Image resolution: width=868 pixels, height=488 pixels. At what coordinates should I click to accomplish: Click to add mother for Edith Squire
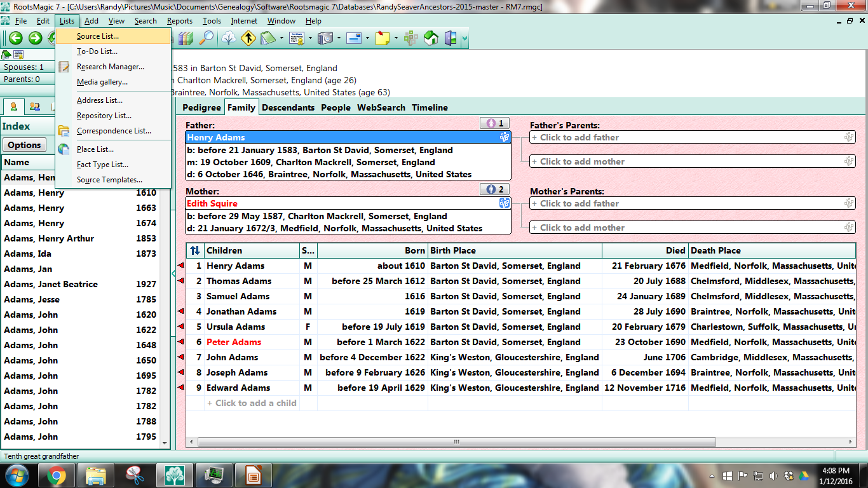tap(693, 227)
